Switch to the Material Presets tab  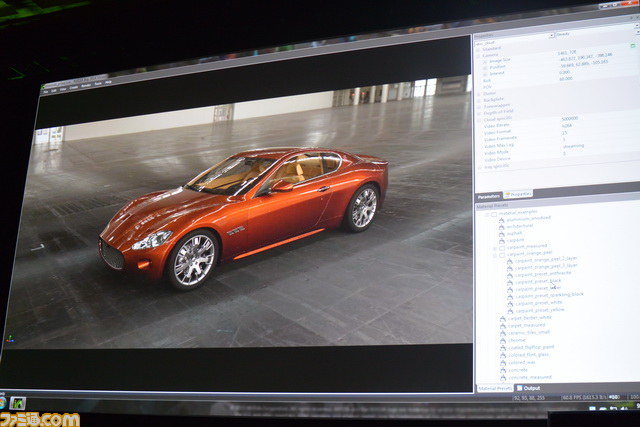[494, 388]
